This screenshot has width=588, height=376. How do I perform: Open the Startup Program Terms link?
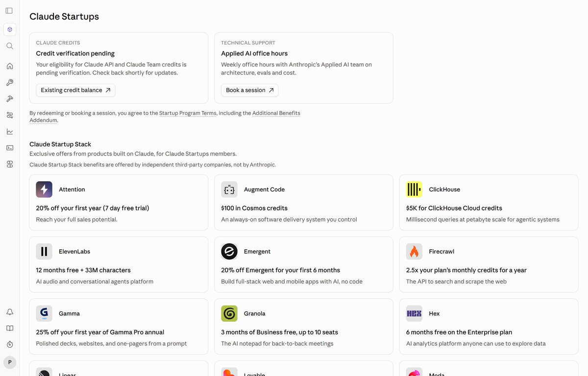click(188, 113)
